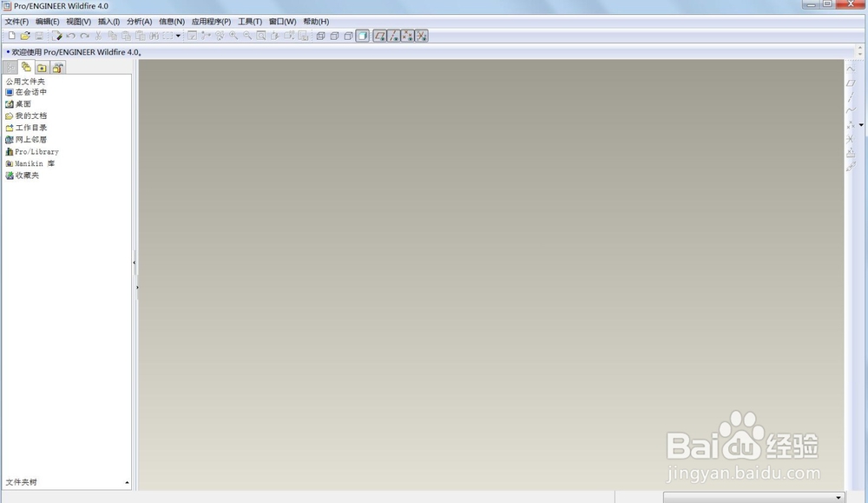Select 我的文档 in the folder list

[x=26, y=116]
